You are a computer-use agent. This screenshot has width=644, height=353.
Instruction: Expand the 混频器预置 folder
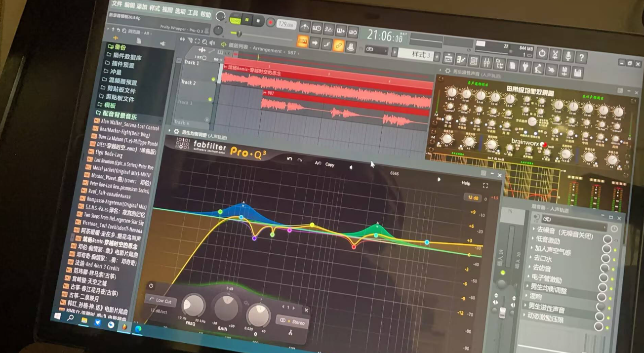coord(119,81)
